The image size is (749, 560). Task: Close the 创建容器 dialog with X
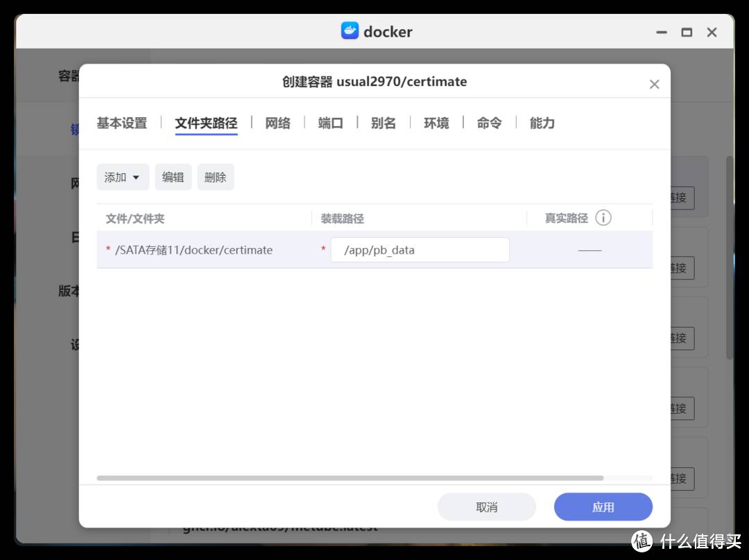click(655, 85)
